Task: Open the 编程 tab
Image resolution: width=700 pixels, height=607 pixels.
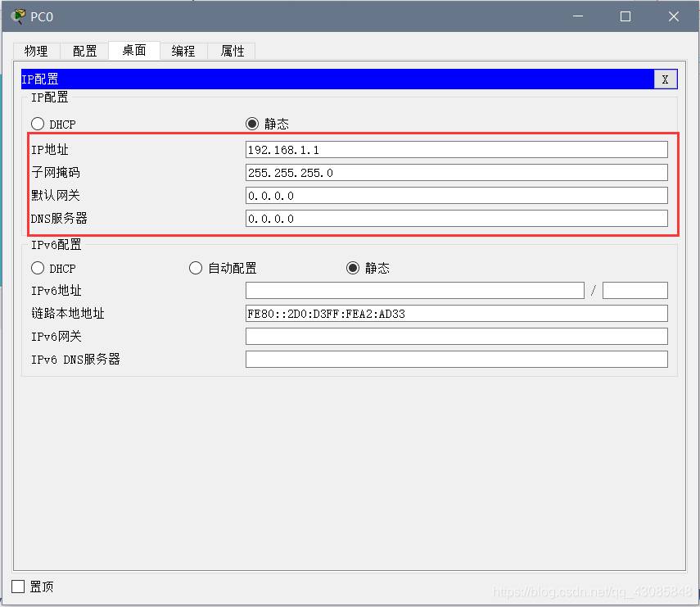Action: [x=183, y=51]
